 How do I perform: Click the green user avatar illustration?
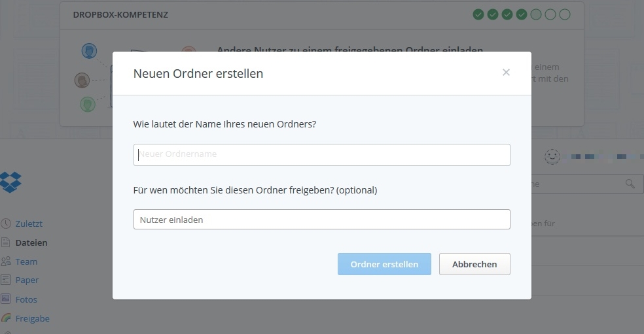tap(88, 104)
